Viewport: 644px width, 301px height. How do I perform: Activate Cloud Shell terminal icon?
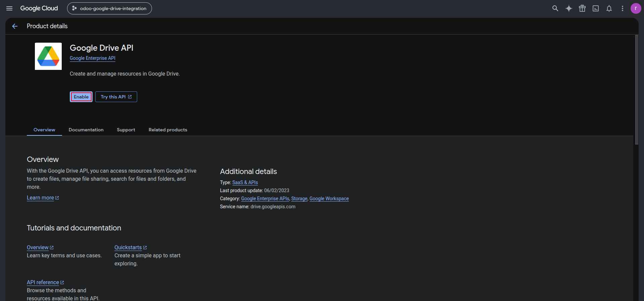pyautogui.click(x=595, y=8)
